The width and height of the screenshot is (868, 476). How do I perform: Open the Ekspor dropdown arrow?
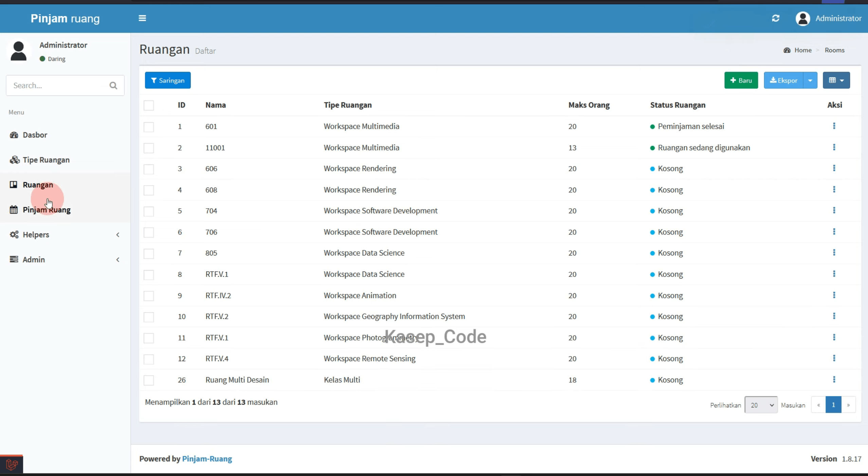(810, 81)
